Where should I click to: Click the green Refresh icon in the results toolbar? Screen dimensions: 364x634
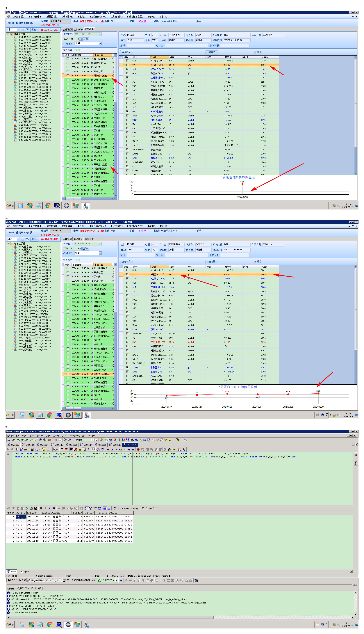pyautogui.click(x=26, y=508)
